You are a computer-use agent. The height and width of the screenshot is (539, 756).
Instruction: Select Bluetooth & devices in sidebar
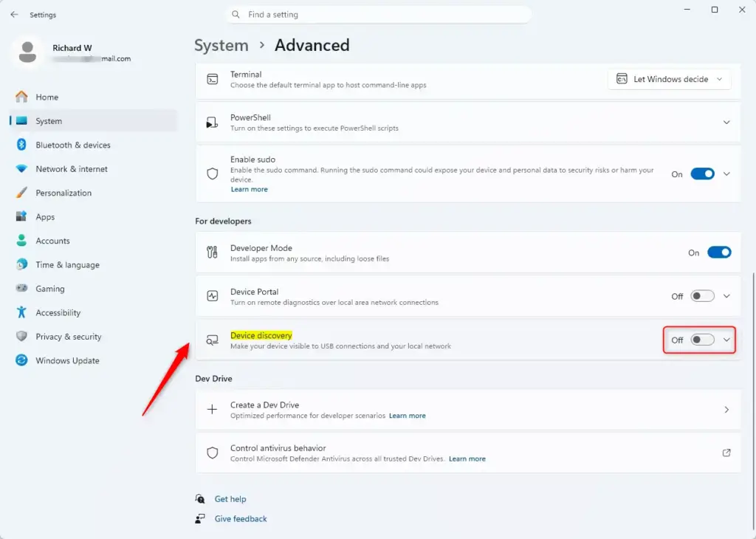click(93, 145)
